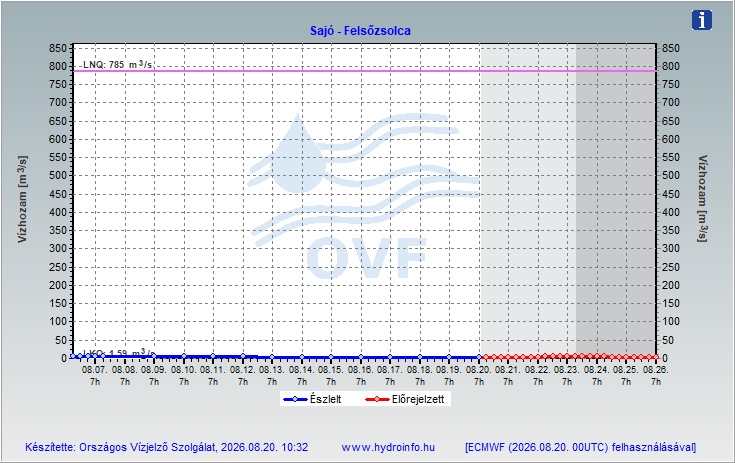Click the OVF watermark logo
This screenshot has width=735, height=463.
pos(367,258)
